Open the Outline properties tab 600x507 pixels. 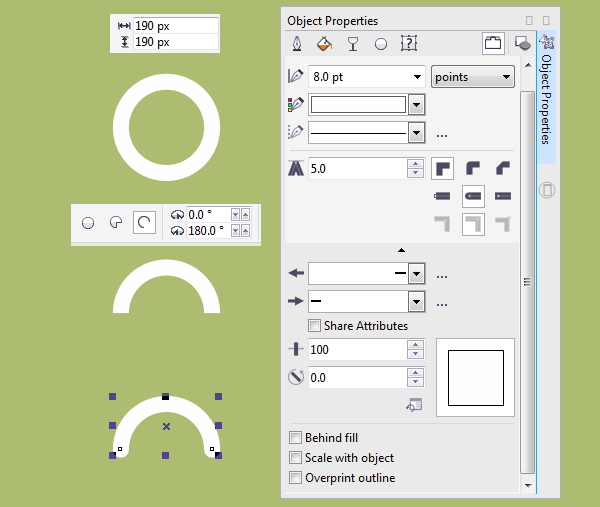[x=297, y=43]
